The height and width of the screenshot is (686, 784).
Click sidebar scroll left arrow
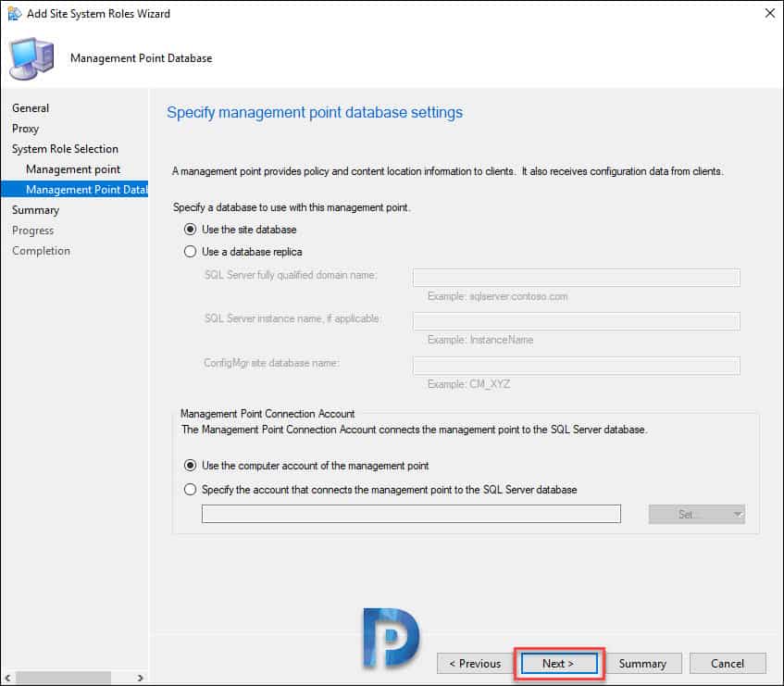point(7,678)
